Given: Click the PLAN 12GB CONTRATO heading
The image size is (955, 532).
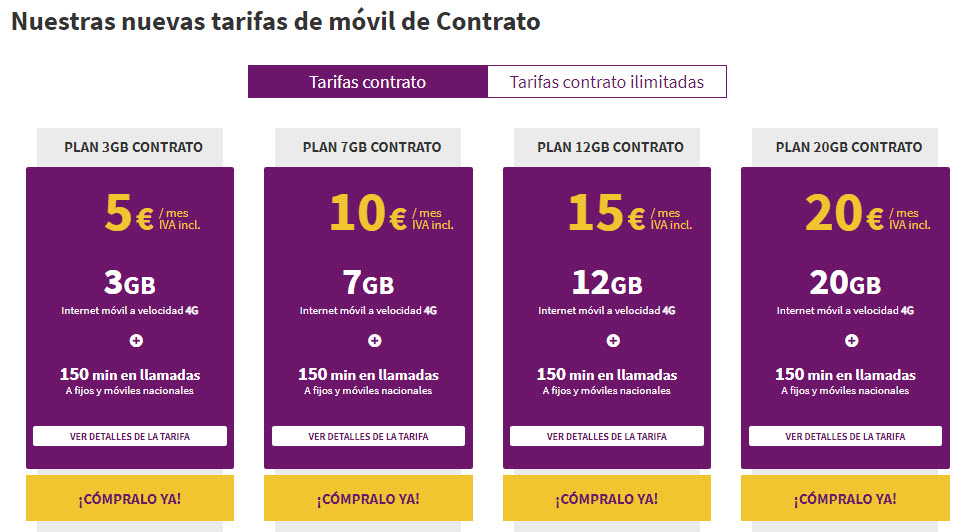Looking at the screenshot, I should 610,147.
